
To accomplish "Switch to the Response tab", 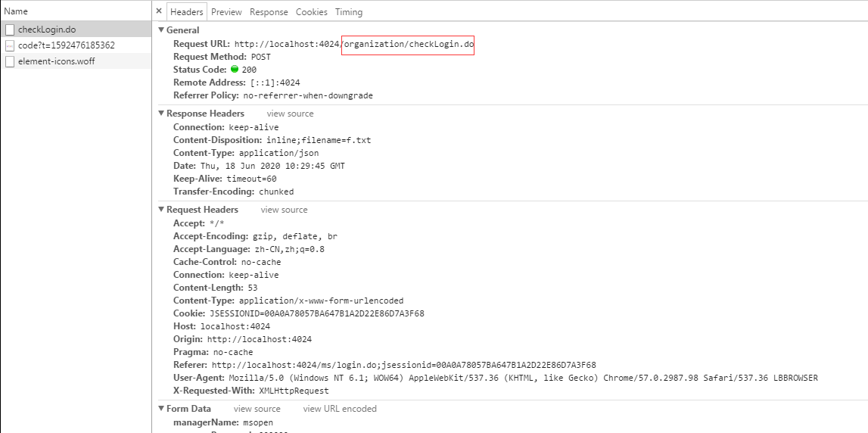I will pyautogui.click(x=269, y=12).
